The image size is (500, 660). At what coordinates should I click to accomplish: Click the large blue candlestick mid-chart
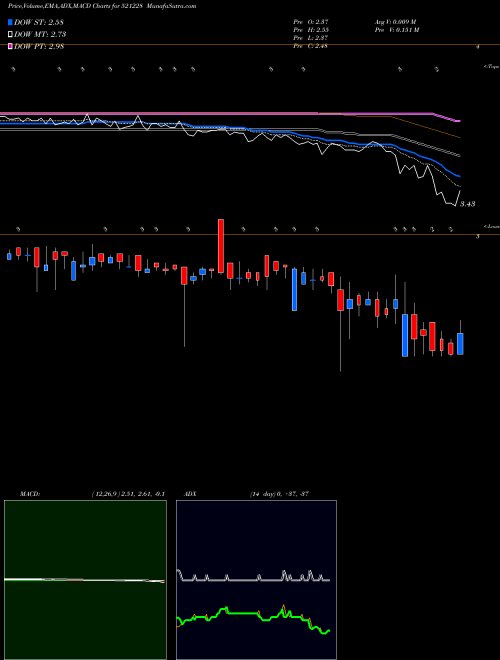pos(295,290)
